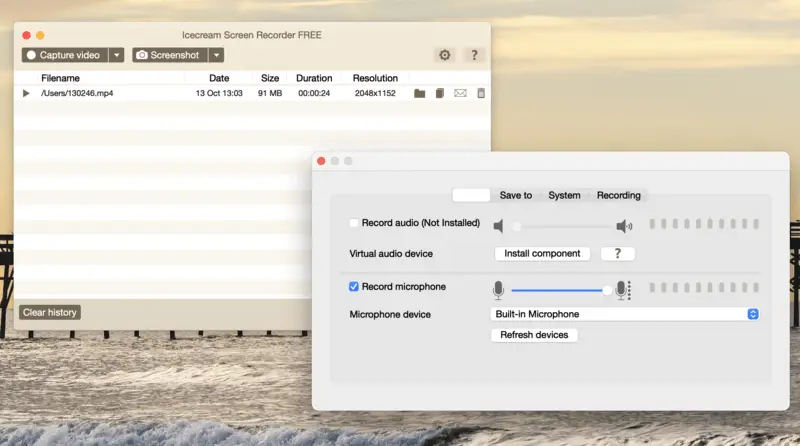Sort by Size column header

[x=270, y=78]
